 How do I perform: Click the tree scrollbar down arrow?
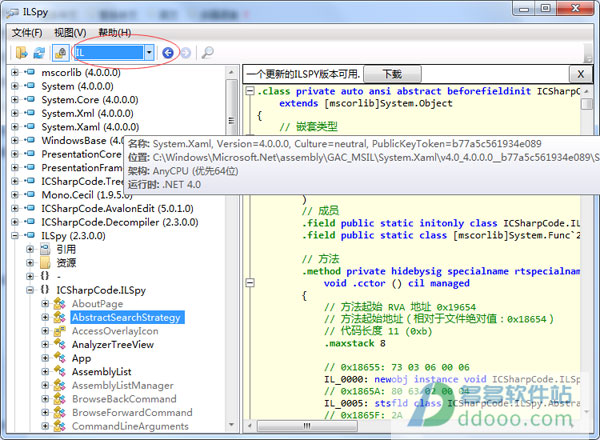[231, 425]
